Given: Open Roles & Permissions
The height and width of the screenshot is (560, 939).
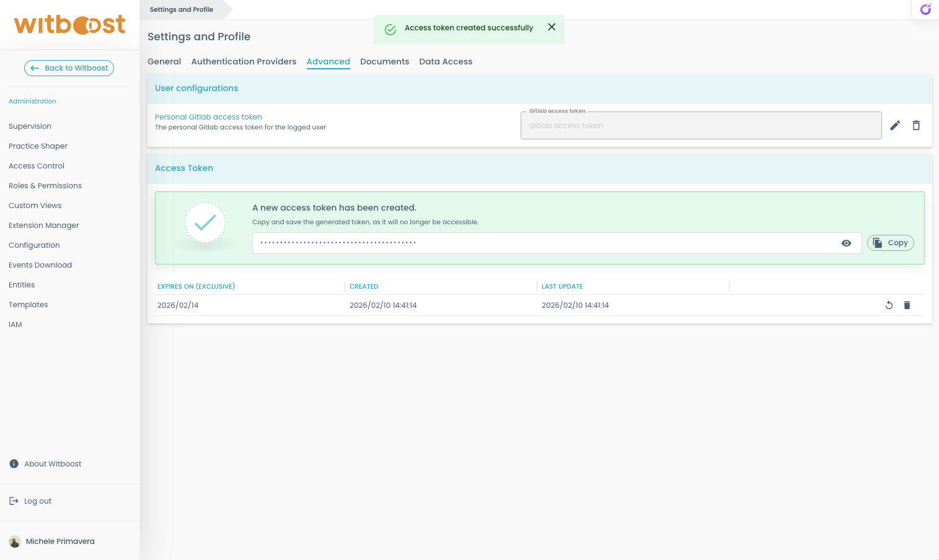Looking at the screenshot, I should point(45,185).
